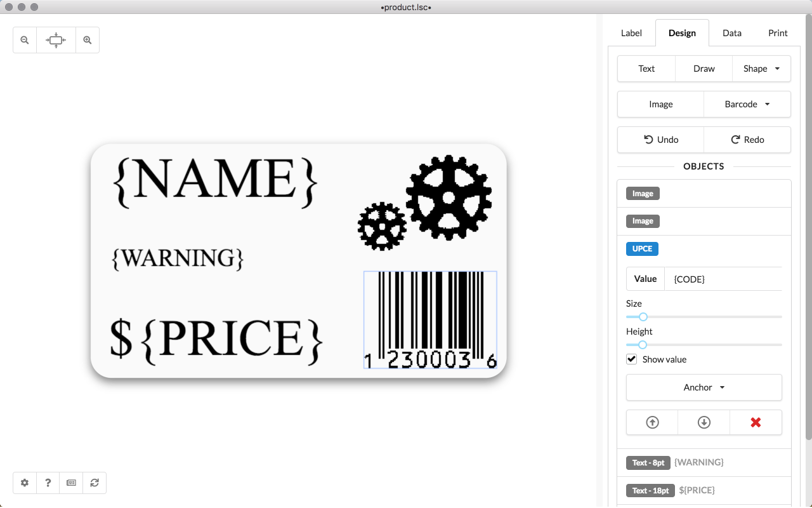
Task: Click the barcode on the label canvas
Action: tap(430, 320)
